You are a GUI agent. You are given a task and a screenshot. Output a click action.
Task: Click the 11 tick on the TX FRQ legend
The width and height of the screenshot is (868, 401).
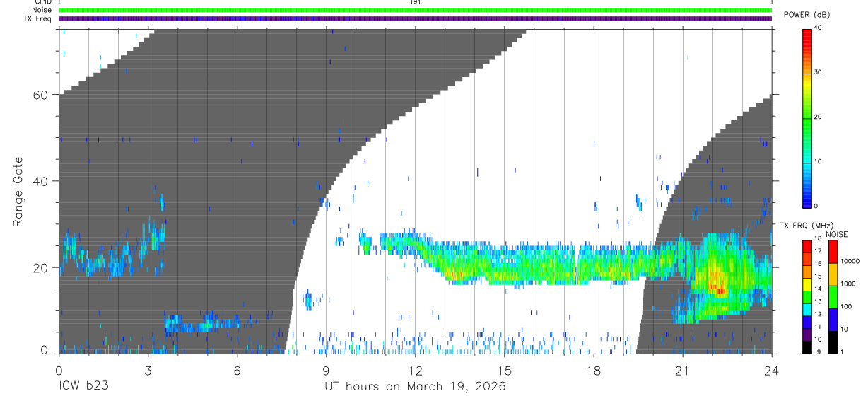click(x=818, y=327)
